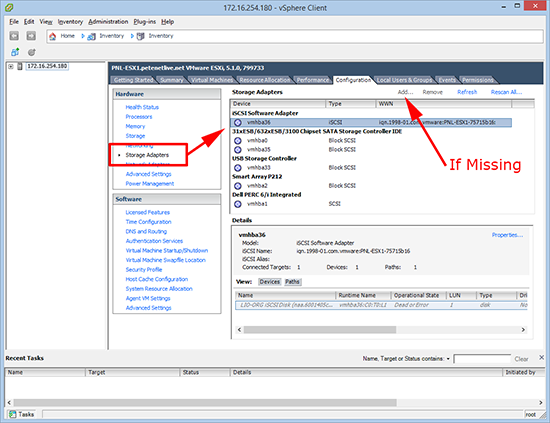The height and width of the screenshot is (423, 550).
Task: Click the Recent Tasks horizontal scrollbar
Action: (x=205, y=403)
